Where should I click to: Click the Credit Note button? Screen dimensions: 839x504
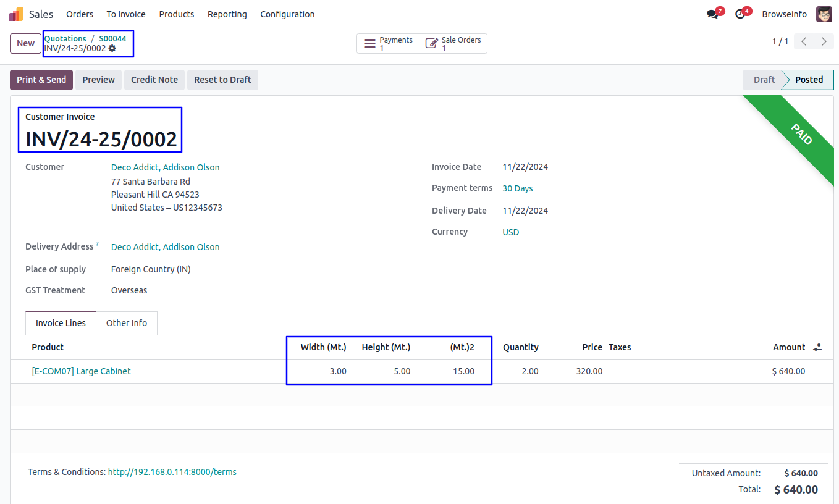click(x=154, y=80)
